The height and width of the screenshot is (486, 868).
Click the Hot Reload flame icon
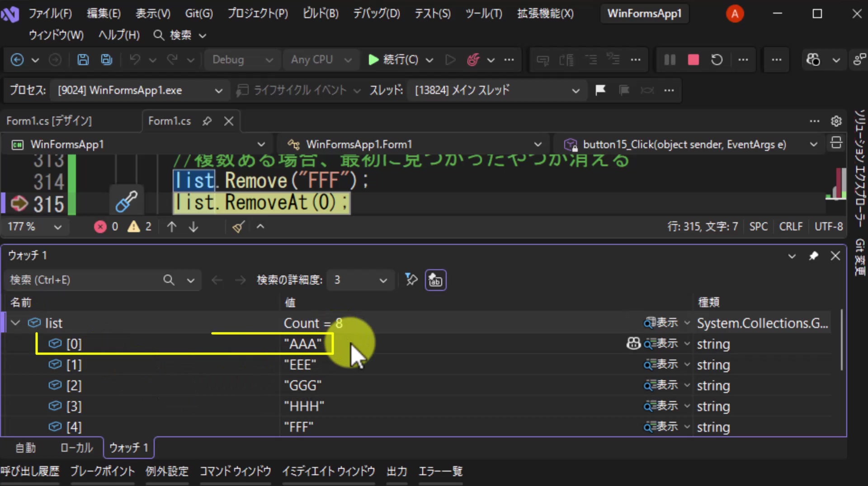pyautogui.click(x=473, y=60)
